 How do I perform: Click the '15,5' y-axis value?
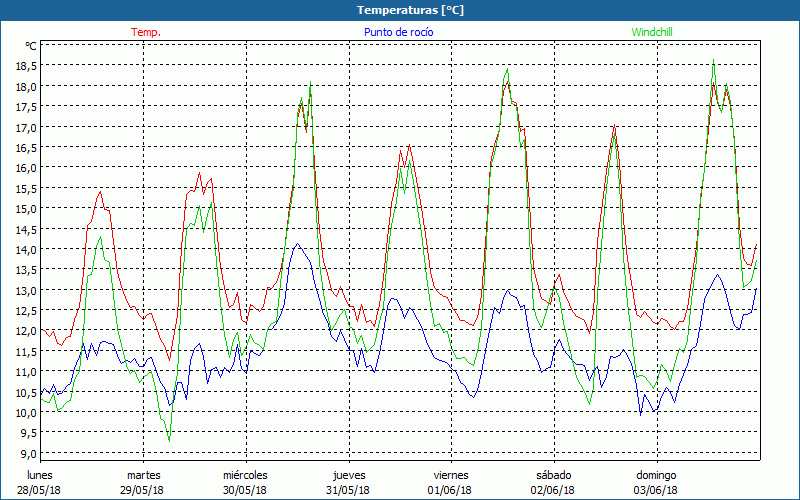point(26,188)
